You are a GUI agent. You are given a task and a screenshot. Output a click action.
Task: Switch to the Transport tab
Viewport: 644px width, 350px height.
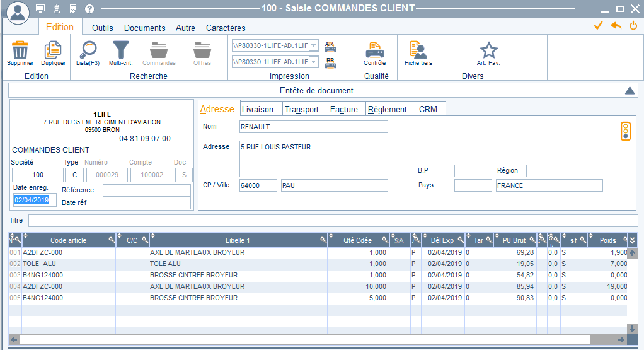(x=305, y=109)
